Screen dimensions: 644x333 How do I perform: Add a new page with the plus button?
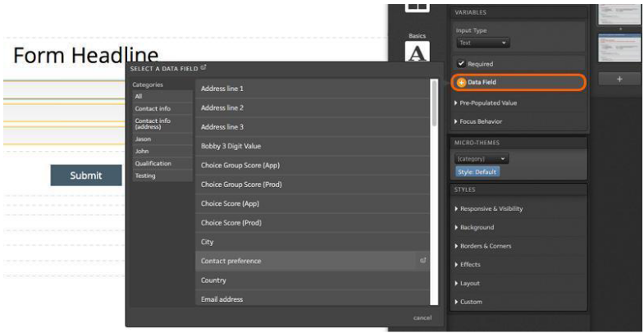pos(619,79)
